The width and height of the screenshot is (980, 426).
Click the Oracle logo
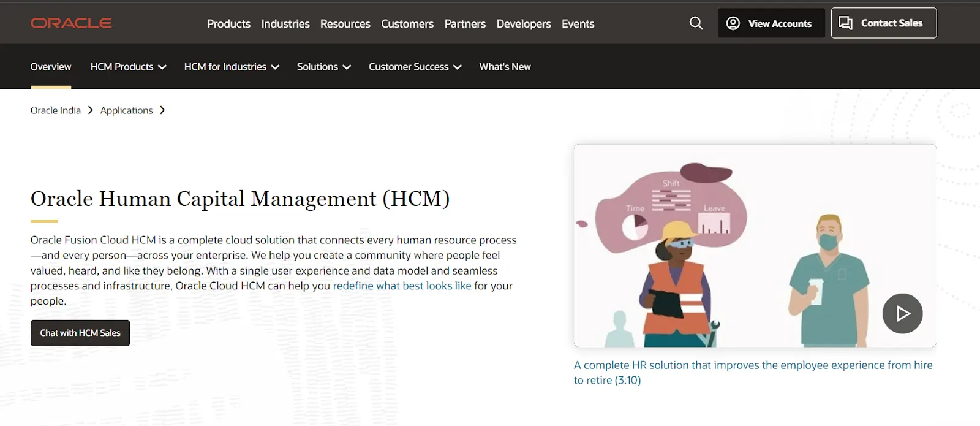tap(71, 23)
